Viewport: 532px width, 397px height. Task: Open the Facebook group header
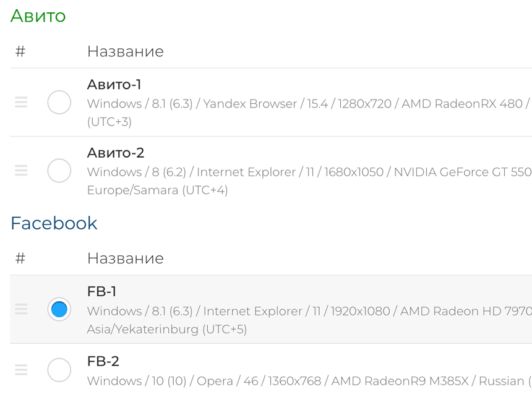tap(54, 223)
